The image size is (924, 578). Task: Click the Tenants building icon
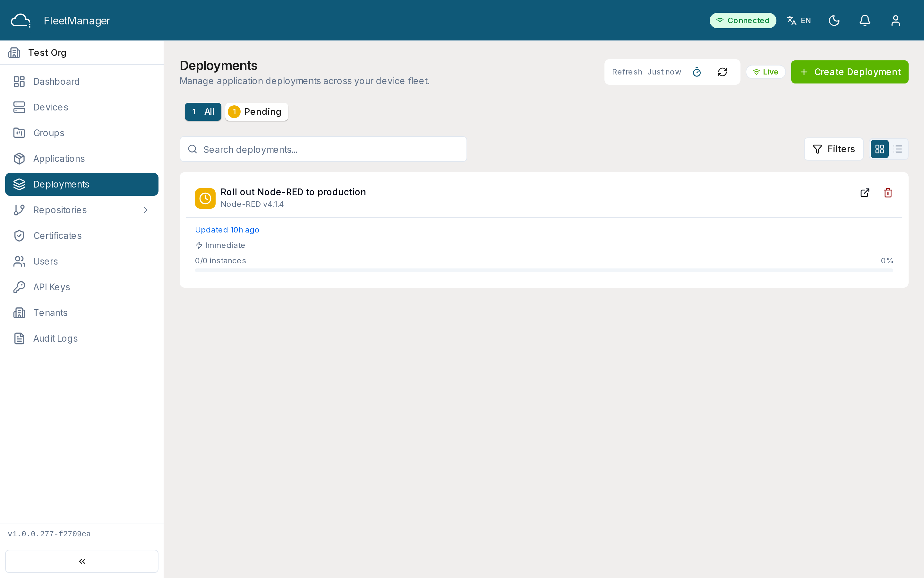point(19,313)
